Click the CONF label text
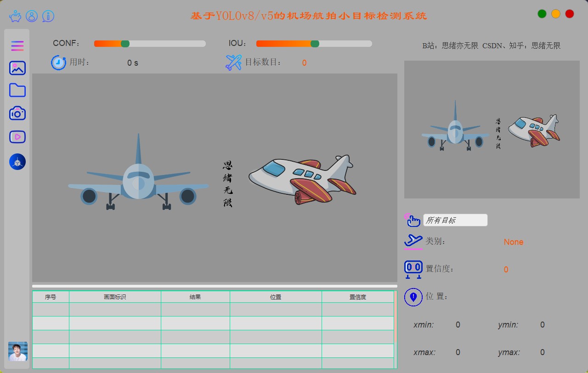 click(x=66, y=44)
